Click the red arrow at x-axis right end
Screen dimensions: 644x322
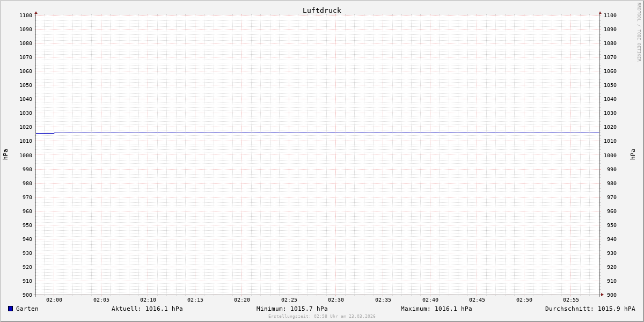tap(602, 294)
